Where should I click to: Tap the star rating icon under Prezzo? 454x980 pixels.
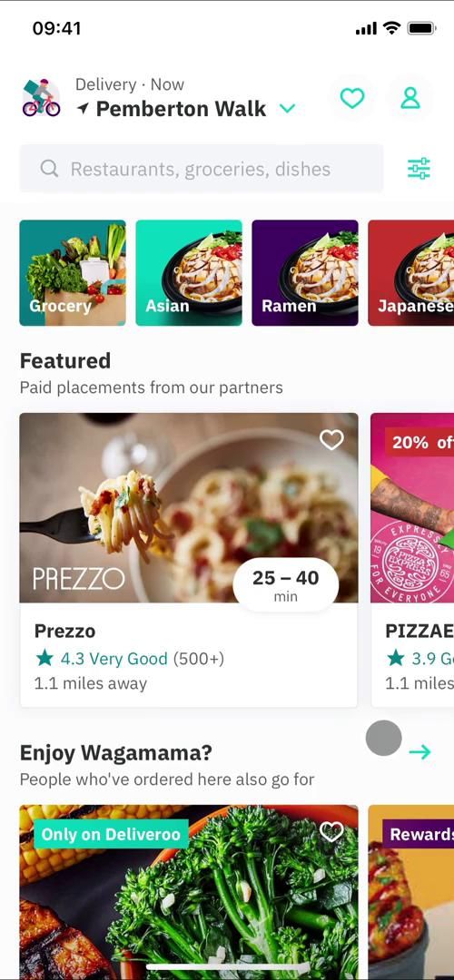pyautogui.click(x=44, y=658)
